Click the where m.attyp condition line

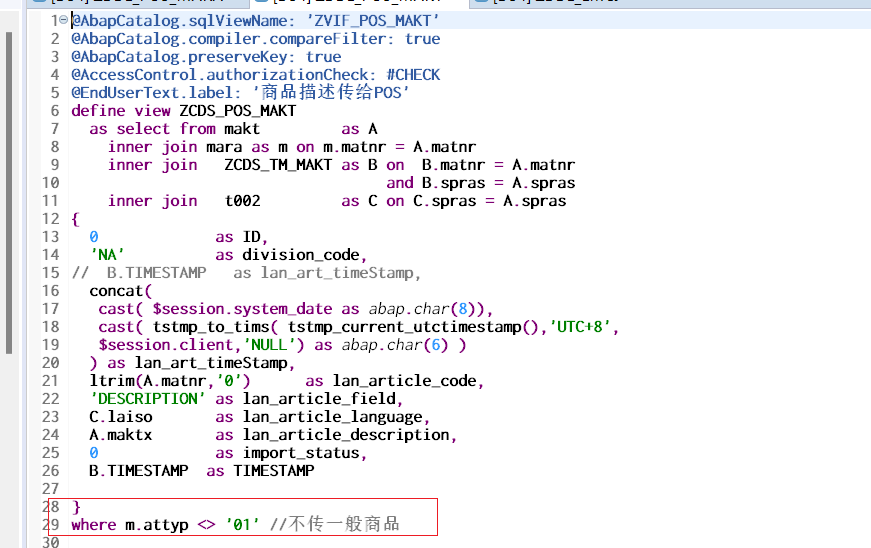coord(236,525)
